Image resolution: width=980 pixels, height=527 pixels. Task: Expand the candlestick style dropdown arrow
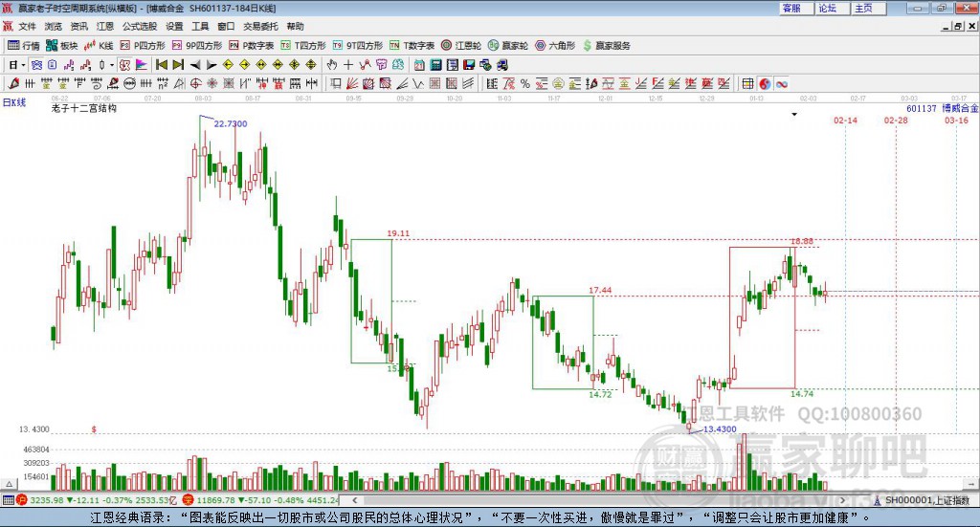112,65
